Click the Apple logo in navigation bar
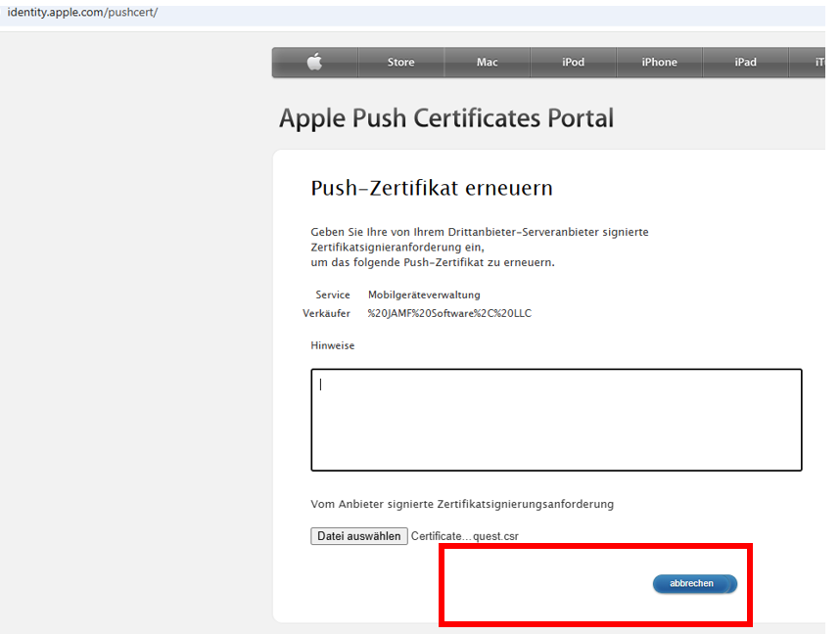Image resolution: width=840 pixels, height=634 pixels. click(x=314, y=63)
